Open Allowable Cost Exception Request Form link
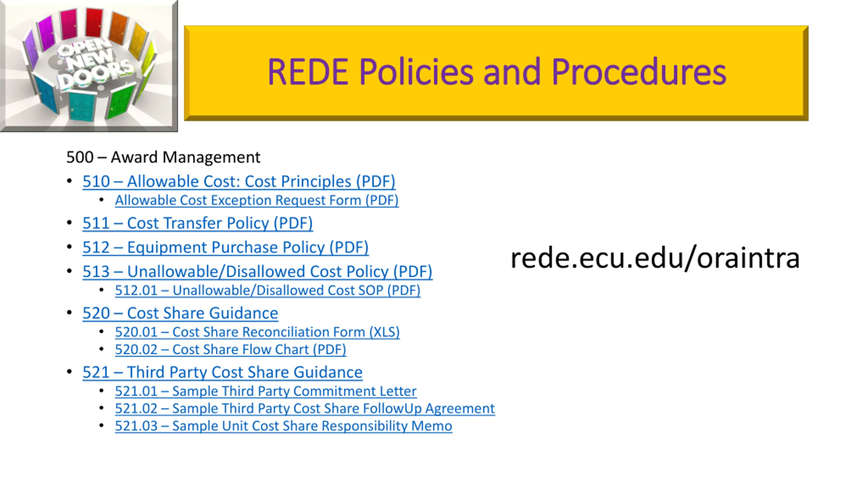The height and width of the screenshot is (488, 868). click(x=257, y=200)
